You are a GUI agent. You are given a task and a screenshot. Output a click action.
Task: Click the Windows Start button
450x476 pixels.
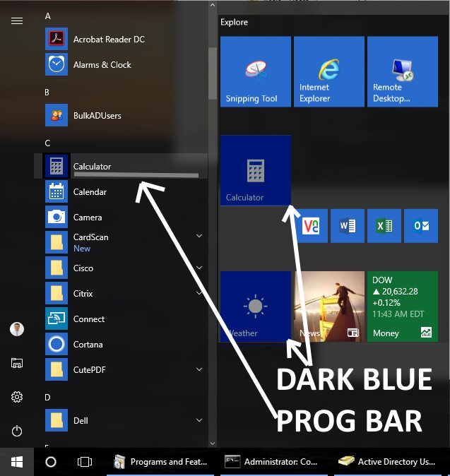(17, 462)
